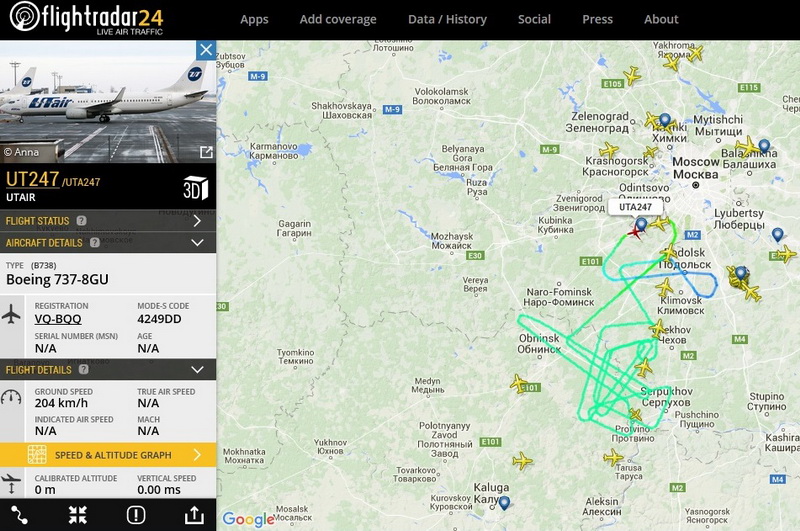Collapse the Aircraft Details section
Image resolution: width=800 pixels, height=531 pixels.
point(108,243)
